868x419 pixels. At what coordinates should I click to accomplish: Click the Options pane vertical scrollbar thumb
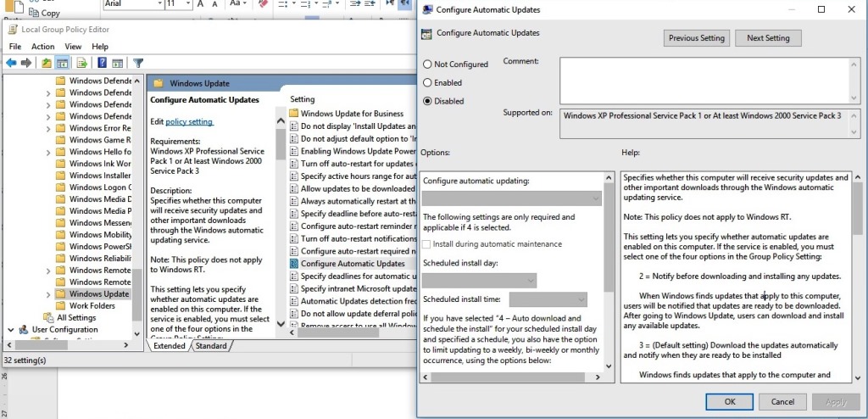coord(609,239)
